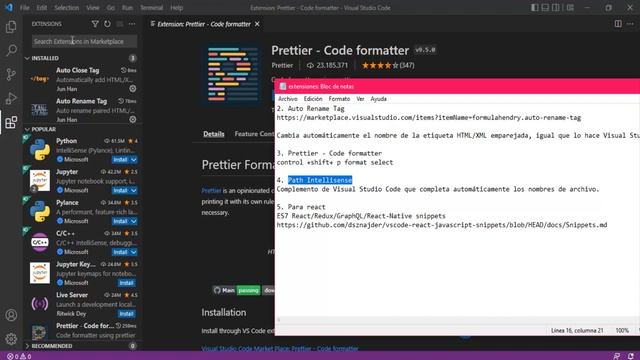Toggle panel layout icon in title bar
Viewport: 640px width, 360px height.
(545, 8)
